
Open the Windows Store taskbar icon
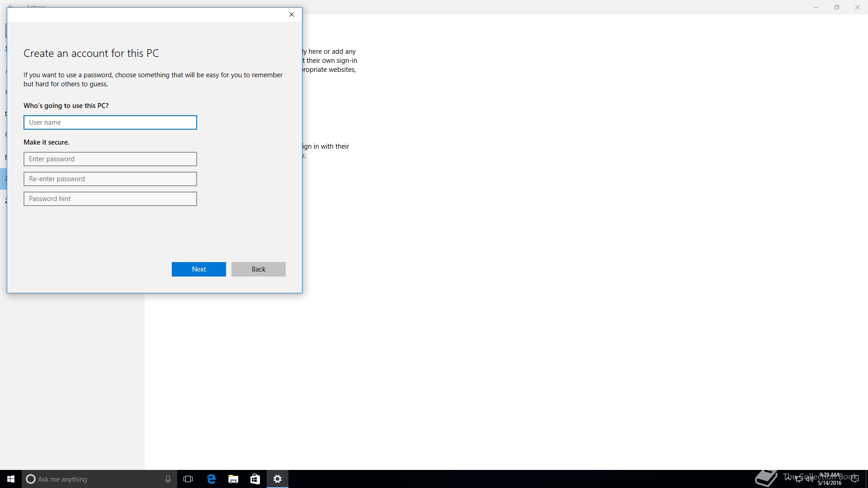[x=255, y=479]
